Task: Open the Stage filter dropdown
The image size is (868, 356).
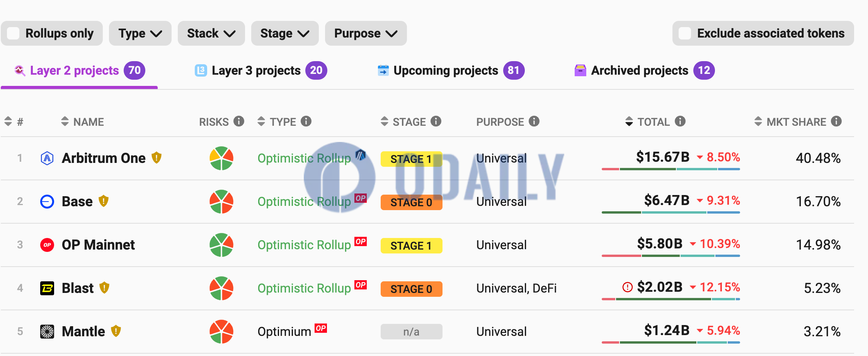Action: pyautogui.click(x=285, y=33)
